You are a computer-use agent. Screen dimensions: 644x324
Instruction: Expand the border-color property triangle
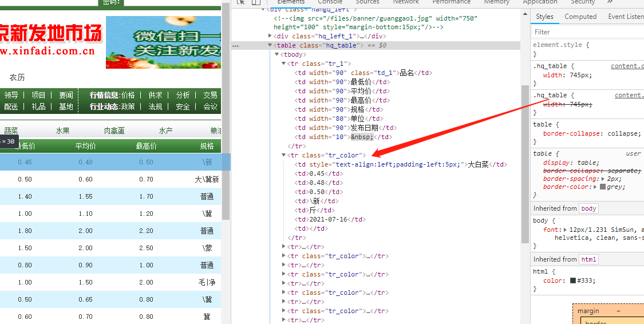(x=595, y=187)
